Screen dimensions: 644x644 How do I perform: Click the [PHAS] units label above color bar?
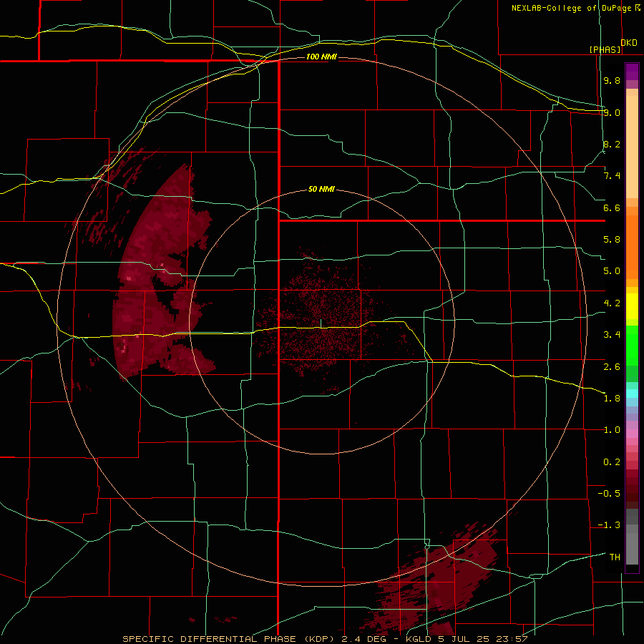pyautogui.click(x=605, y=49)
